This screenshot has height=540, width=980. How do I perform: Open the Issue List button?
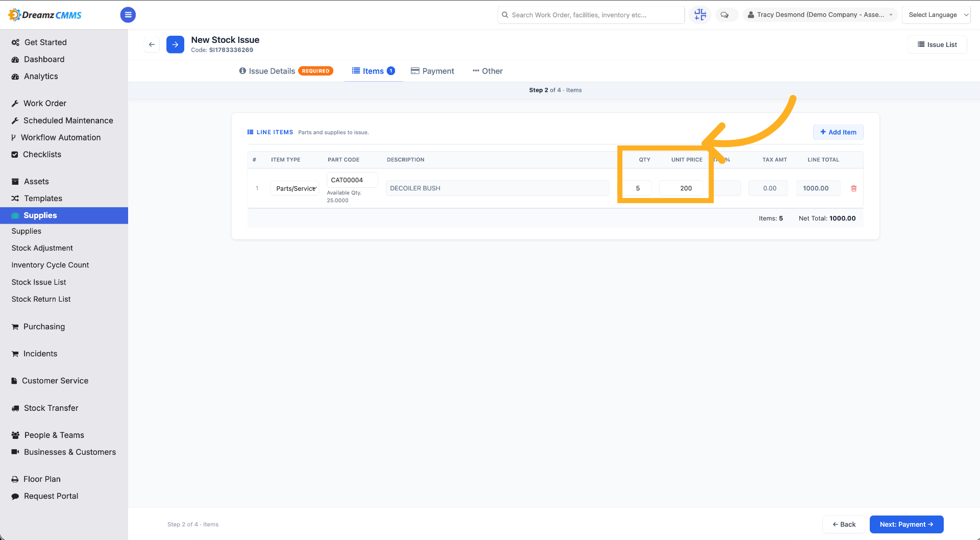click(x=937, y=44)
